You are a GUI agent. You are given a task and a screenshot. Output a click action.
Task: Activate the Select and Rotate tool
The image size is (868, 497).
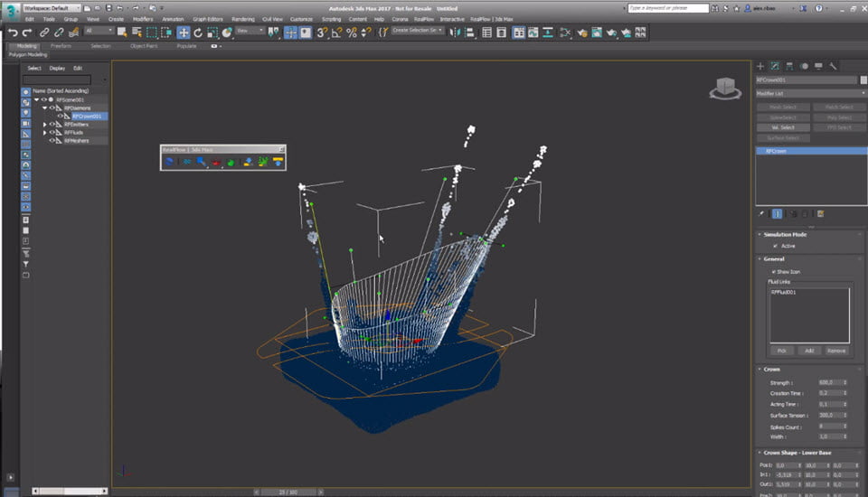(198, 33)
